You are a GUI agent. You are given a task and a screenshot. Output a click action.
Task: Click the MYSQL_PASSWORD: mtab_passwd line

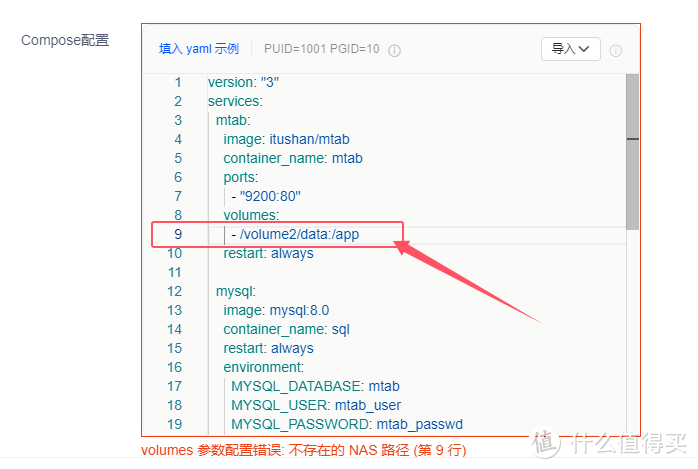pos(347,425)
